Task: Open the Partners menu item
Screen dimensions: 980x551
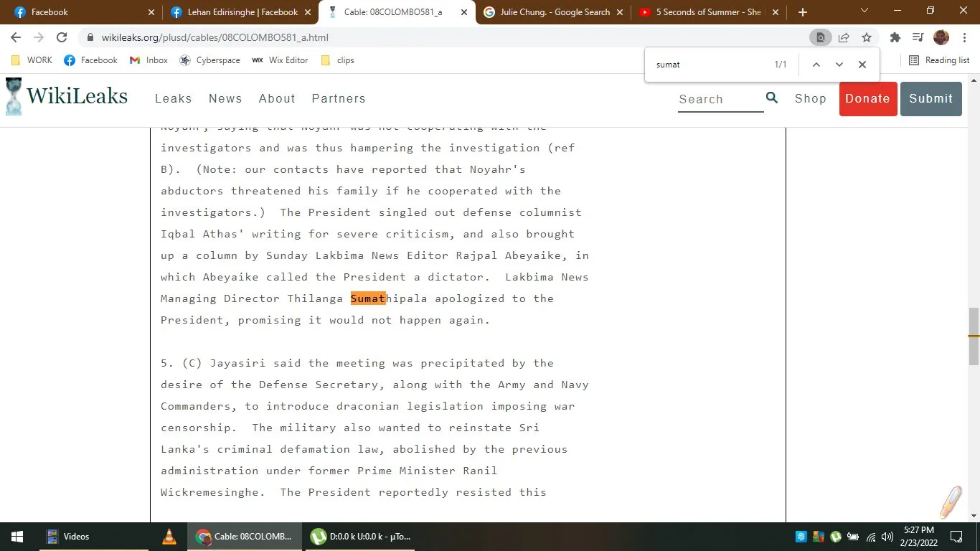Action: point(339,98)
